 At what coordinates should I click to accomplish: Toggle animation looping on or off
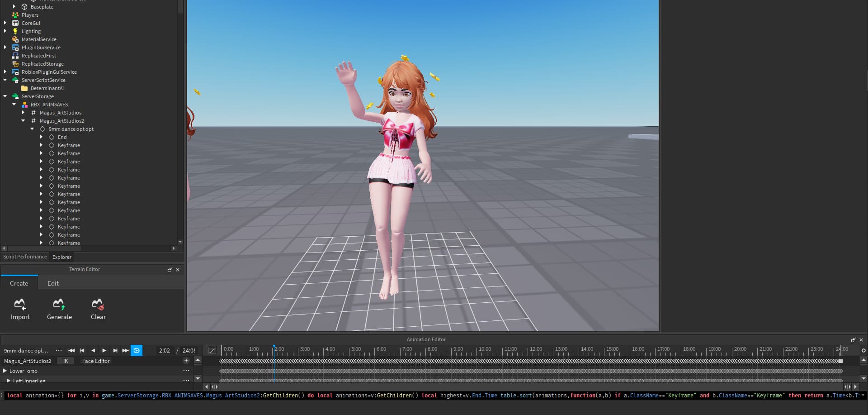pos(137,350)
